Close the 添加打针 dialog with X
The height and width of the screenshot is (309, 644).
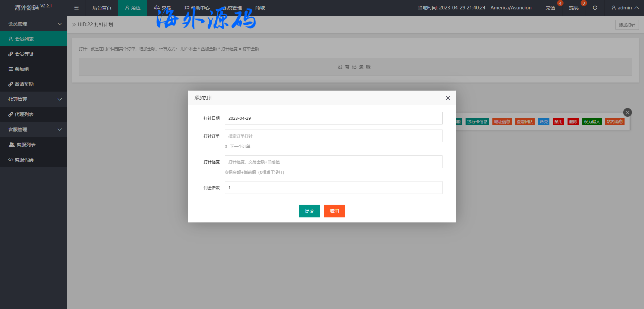pos(448,98)
